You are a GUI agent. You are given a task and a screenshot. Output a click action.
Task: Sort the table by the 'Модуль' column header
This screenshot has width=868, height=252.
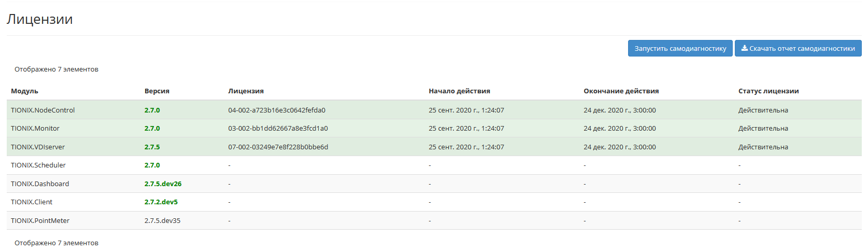[x=24, y=91]
